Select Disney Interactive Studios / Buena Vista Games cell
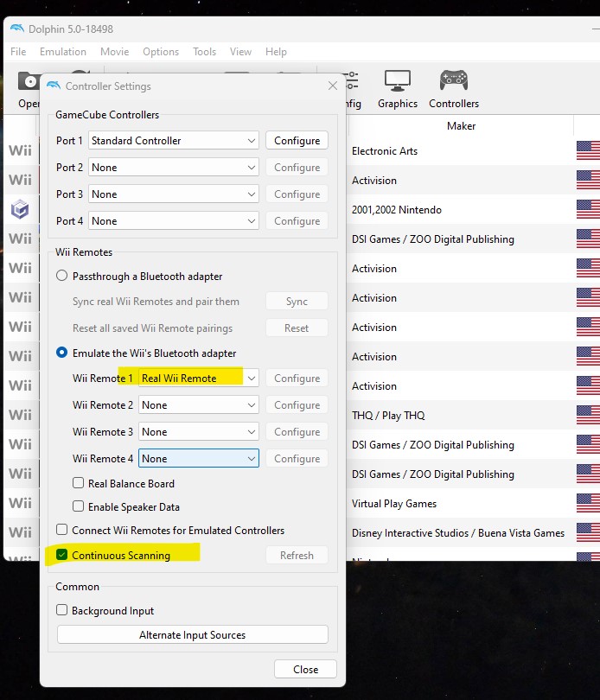The image size is (600, 700). [x=458, y=533]
